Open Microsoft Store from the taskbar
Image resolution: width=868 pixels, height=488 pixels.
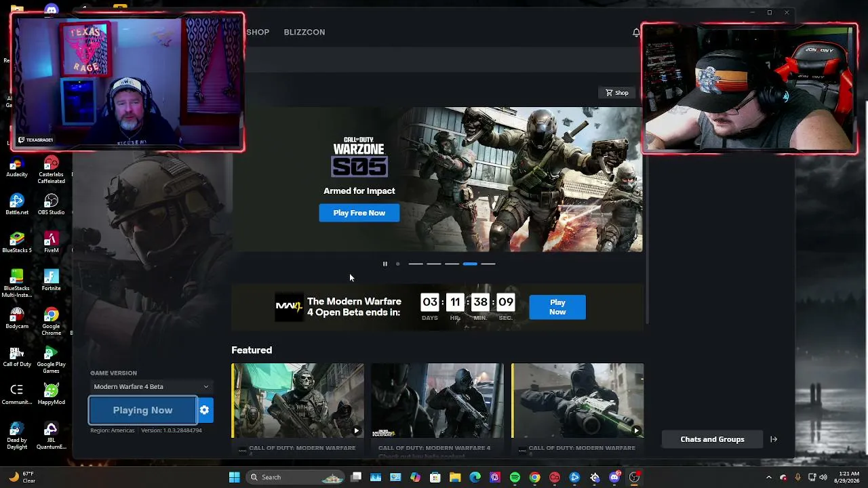pos(435,477)
